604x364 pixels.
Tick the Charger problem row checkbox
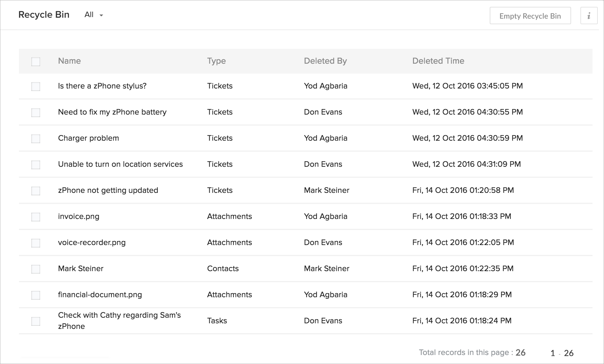pos(36,139)
